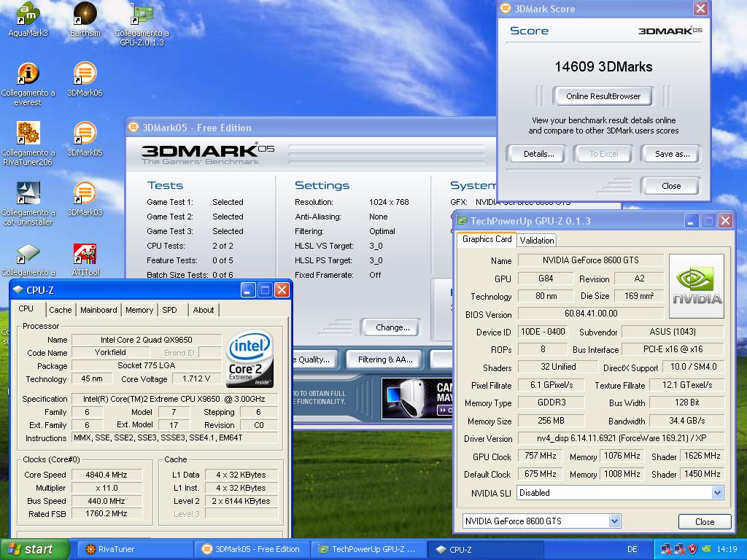Switch to the Validation tab in GPU-Z
Viewport: 747px width, 560px height.
[x=536, y=241]
